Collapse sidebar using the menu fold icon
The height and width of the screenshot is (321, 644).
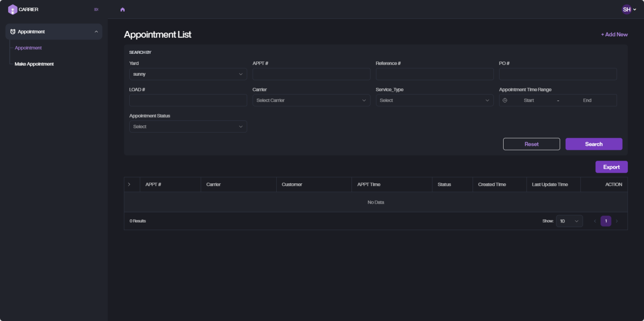96,9
